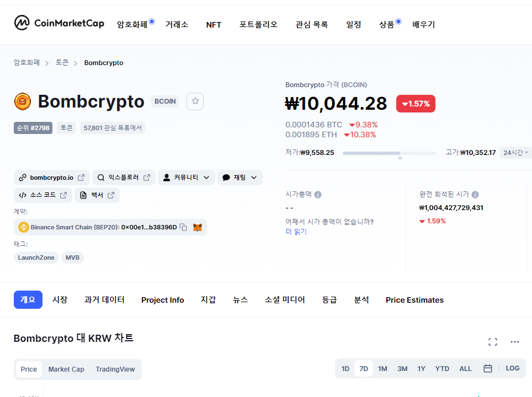The height and width of the screenshot is (397, 532).
Task: Click the 24h low-high price range bar
Action: point(390,153)
